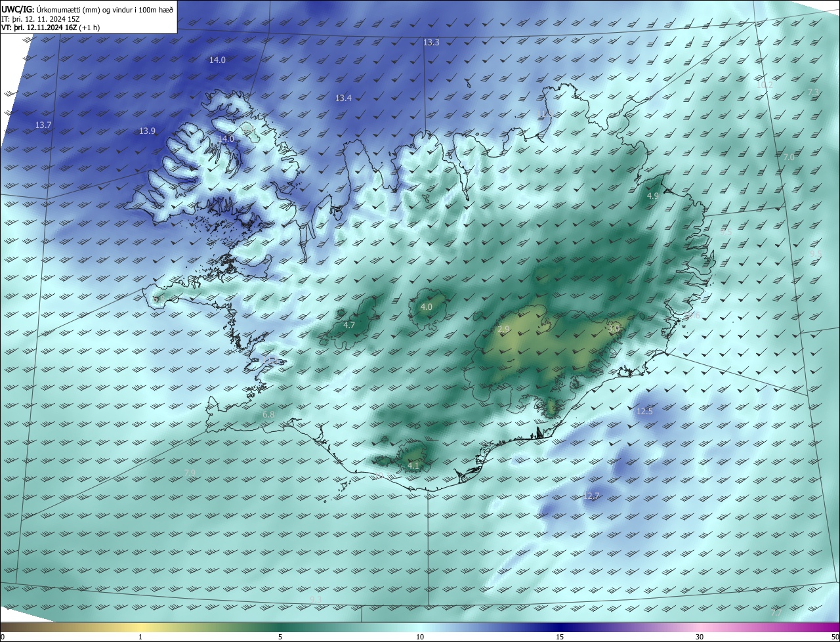Click the 12.5 value southeast of Iceland
Image resolution: width=840 pixels, height=642 pixels.
tap(644, 411)
